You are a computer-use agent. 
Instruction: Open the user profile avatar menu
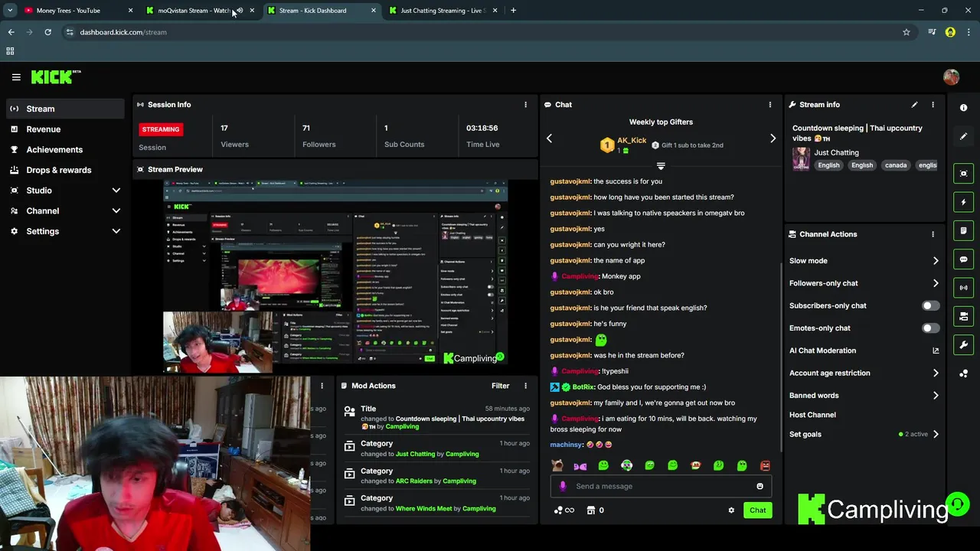pos(951,77)
